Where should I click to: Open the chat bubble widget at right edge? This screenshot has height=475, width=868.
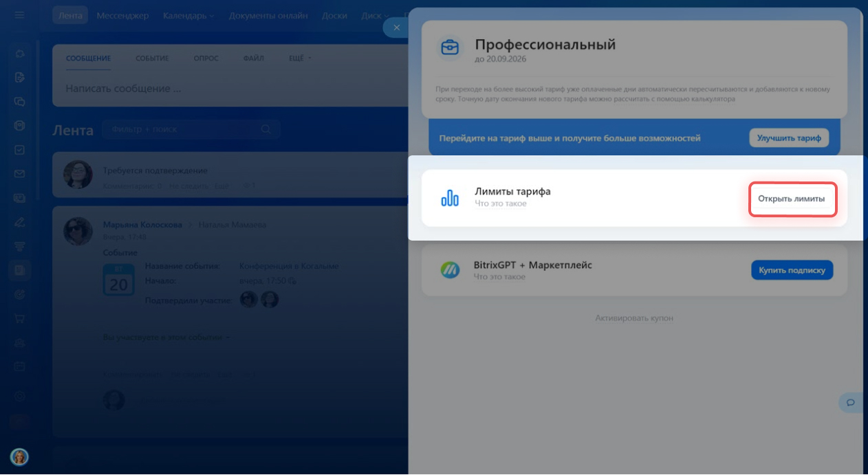(851, 402)
